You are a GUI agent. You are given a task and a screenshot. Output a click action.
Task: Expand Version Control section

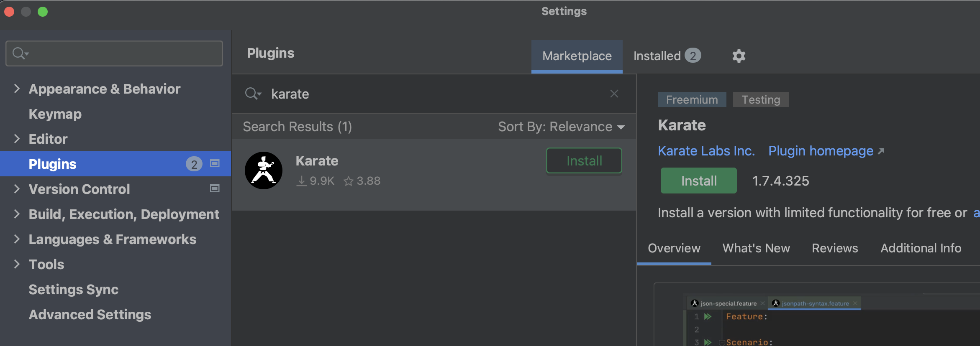[x=17, y=189]
